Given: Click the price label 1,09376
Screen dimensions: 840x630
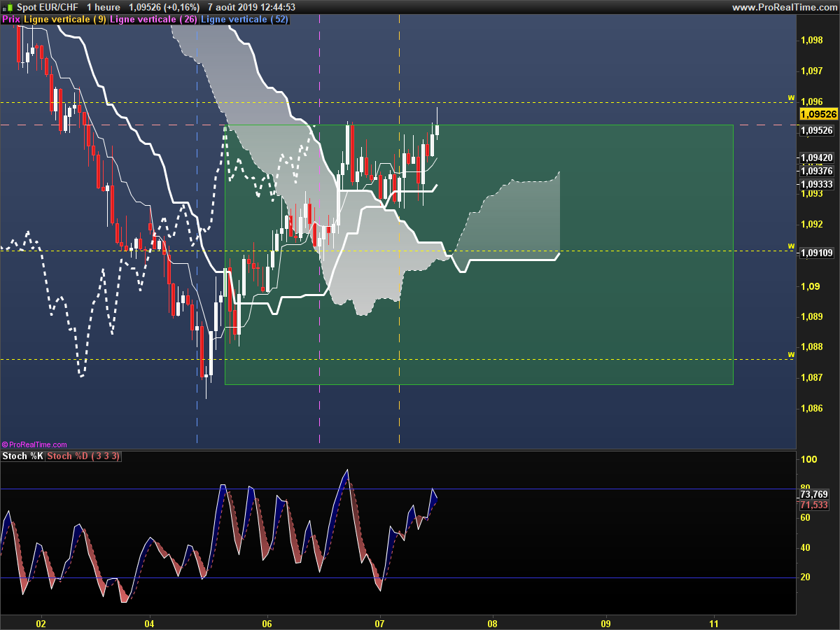Looking at the screenshot, I should point(817,171).
